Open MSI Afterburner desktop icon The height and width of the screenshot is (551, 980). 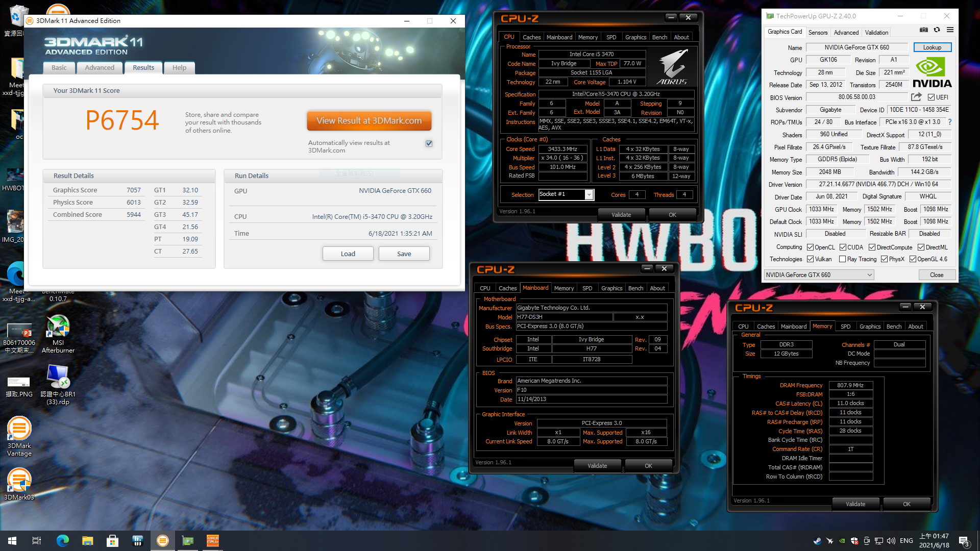tap(58, 334)
